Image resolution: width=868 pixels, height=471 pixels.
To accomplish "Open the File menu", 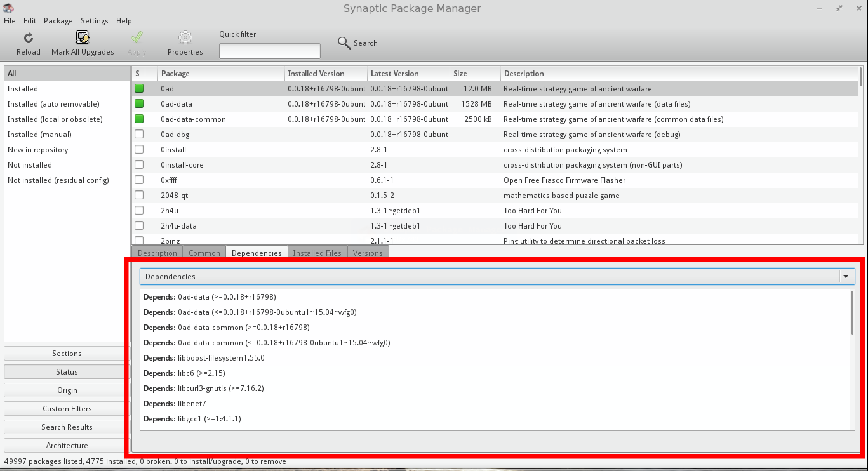I will click(x=10, y=21).
